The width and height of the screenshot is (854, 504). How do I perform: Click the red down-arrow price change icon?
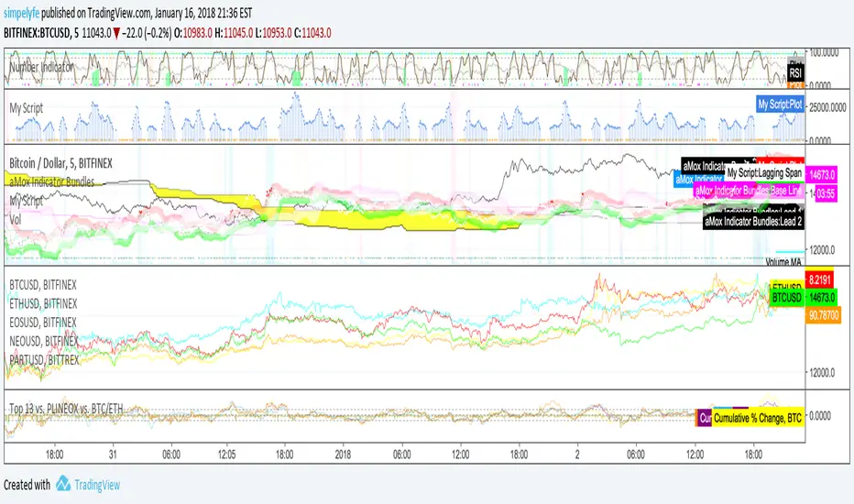(116, 34)
